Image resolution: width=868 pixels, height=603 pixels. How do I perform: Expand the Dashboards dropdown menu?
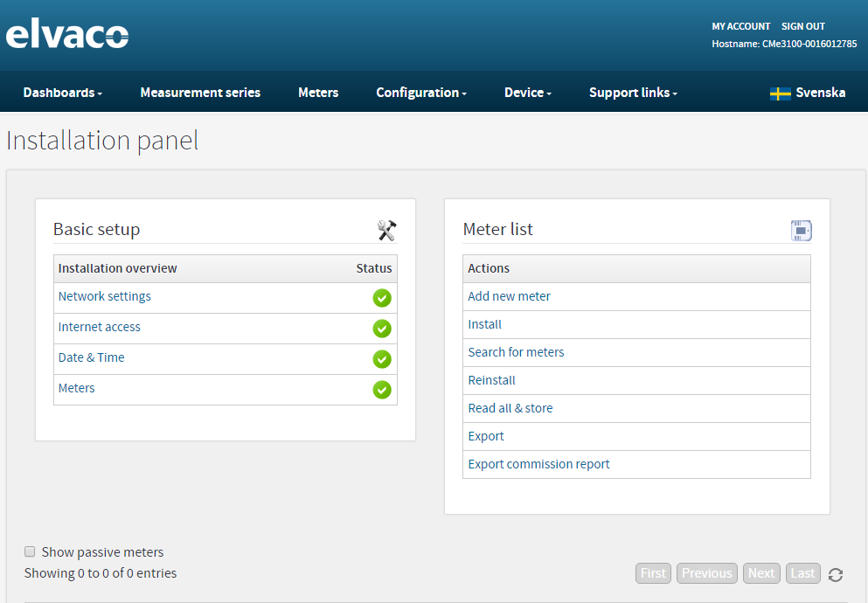[x=62, y=93]
